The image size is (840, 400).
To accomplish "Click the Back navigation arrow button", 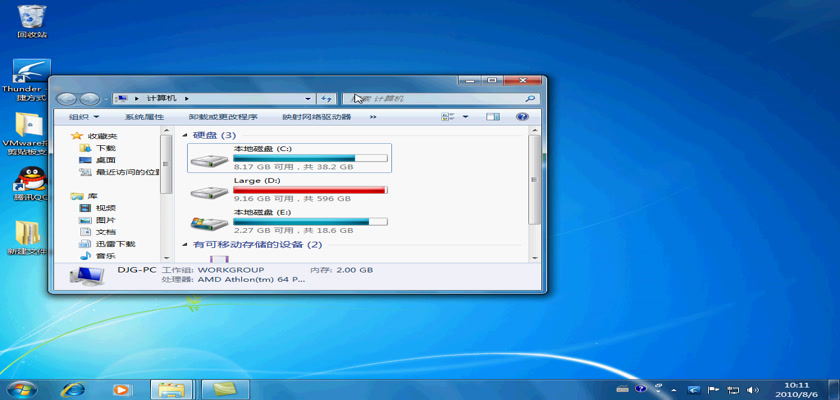I will coord(68,99).
